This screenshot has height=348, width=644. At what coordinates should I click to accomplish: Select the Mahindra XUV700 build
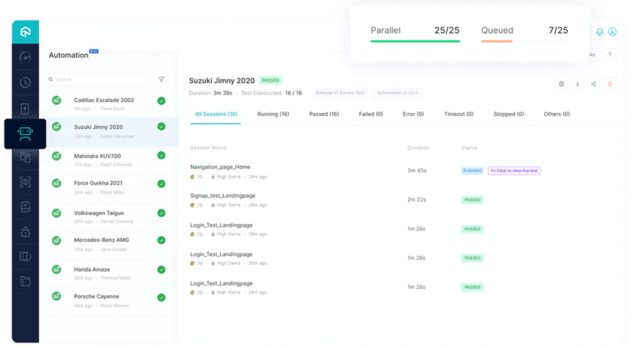pyautogui.click(x=97, y=156)
